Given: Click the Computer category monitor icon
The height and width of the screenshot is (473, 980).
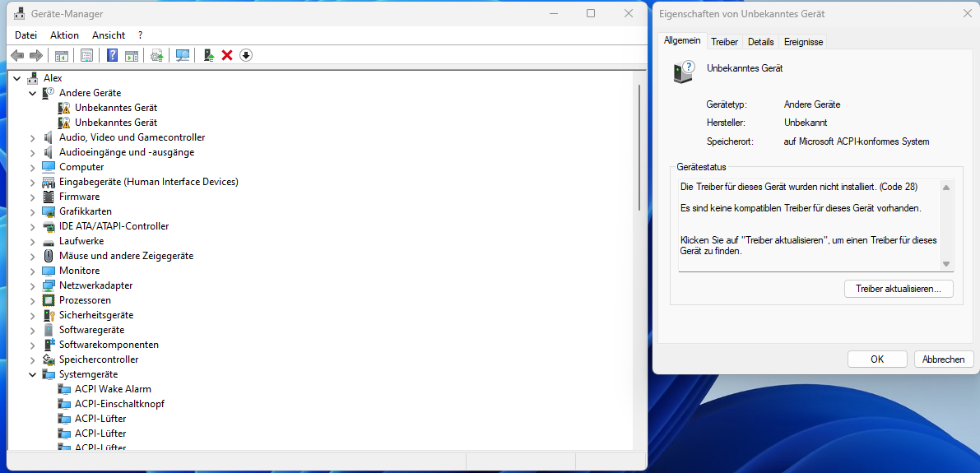Looking at the screenshot, I should [49, 167].
